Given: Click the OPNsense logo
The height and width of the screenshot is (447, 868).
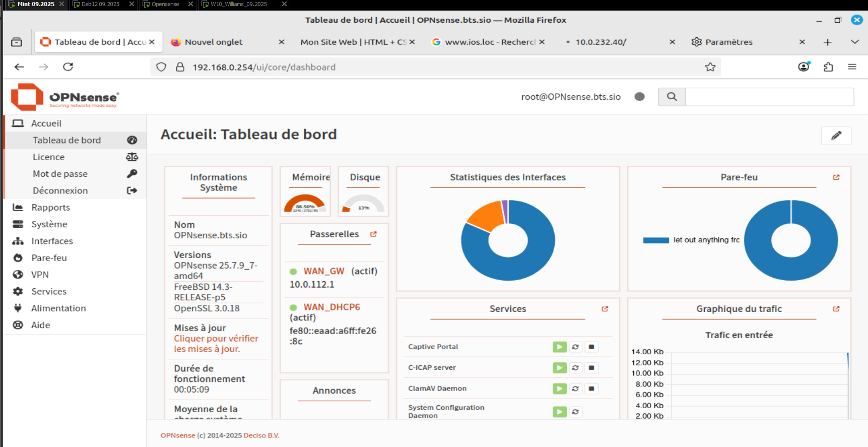Looking at the screenshot, I should point(65,97).
